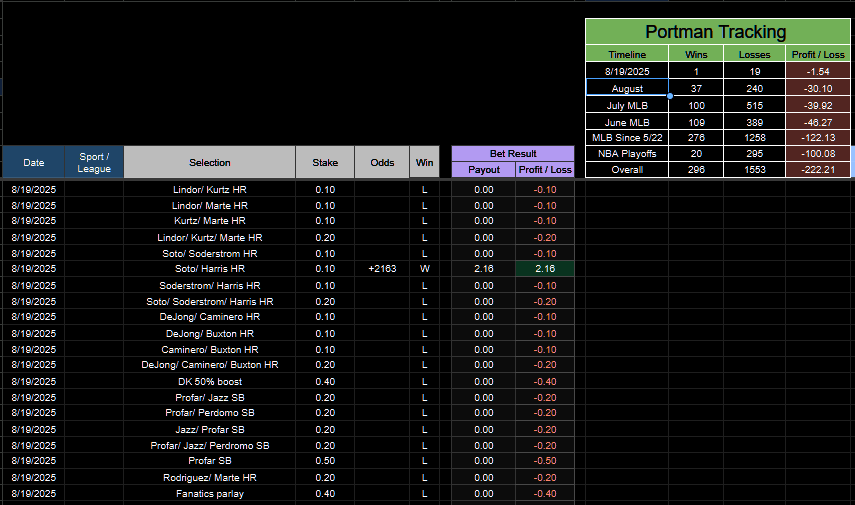855x505 pixels.
Task: Click the Date column header
Action: (33, 162)
